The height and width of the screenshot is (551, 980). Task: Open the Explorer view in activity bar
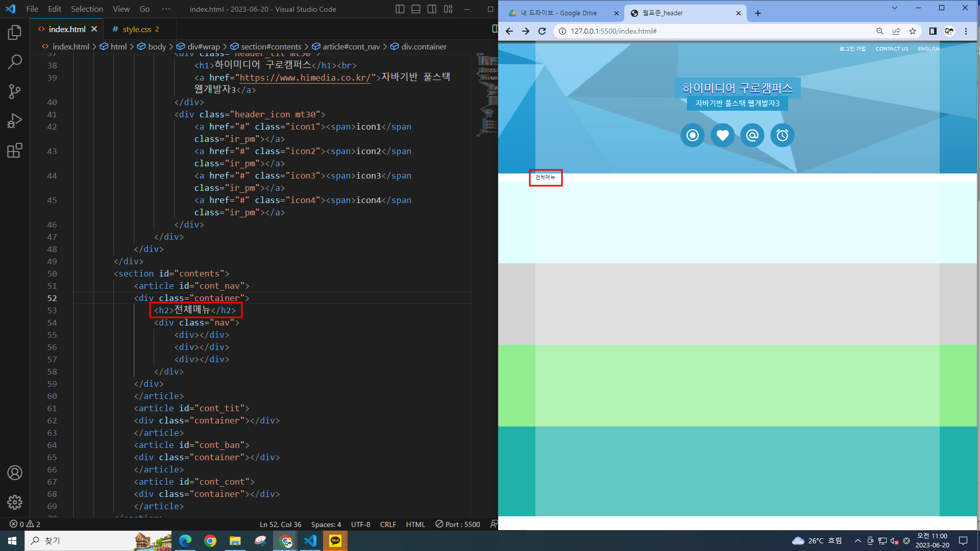[15, 33]
